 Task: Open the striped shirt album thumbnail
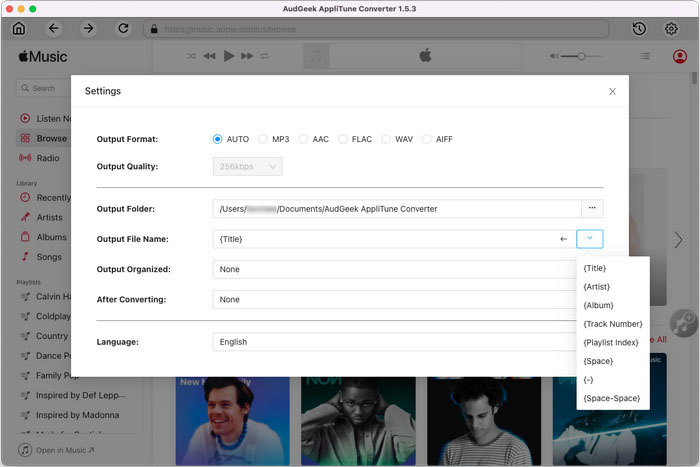484,421
